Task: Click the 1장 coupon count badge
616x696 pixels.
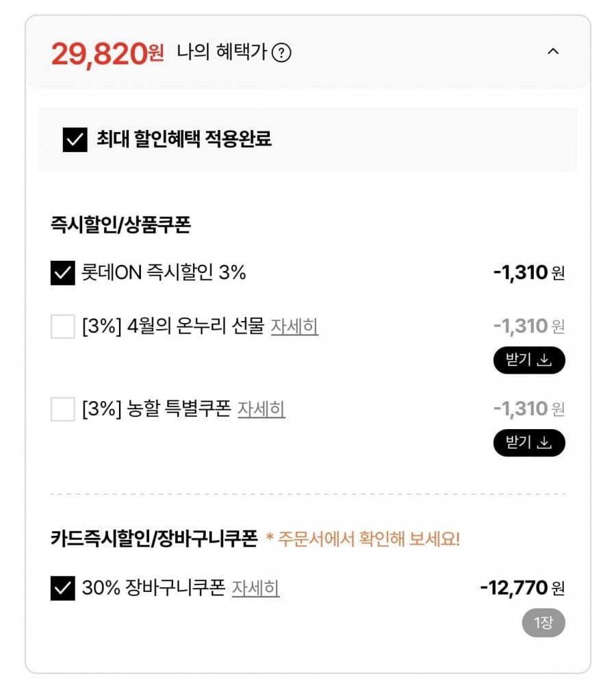Action: pyautogui.click(x=543, y=623)
